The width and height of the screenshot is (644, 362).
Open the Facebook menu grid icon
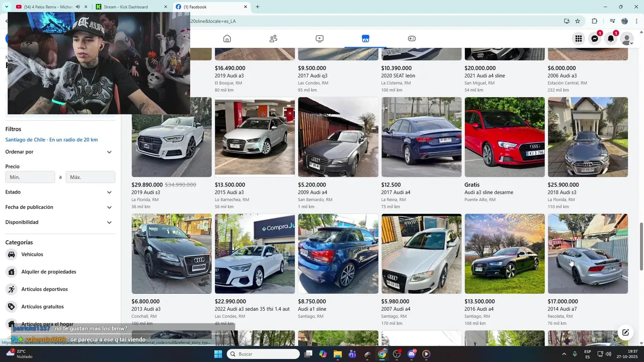(x=579, y=39)
